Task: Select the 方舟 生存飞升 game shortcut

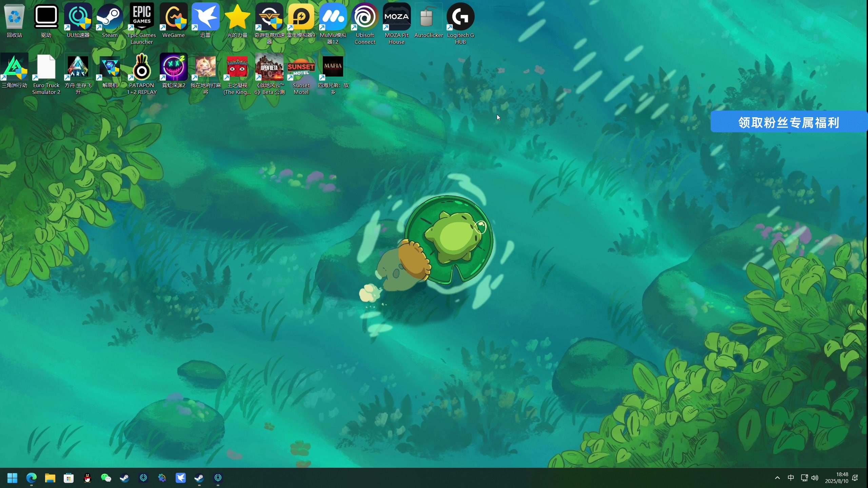Action: click(78, 74)
